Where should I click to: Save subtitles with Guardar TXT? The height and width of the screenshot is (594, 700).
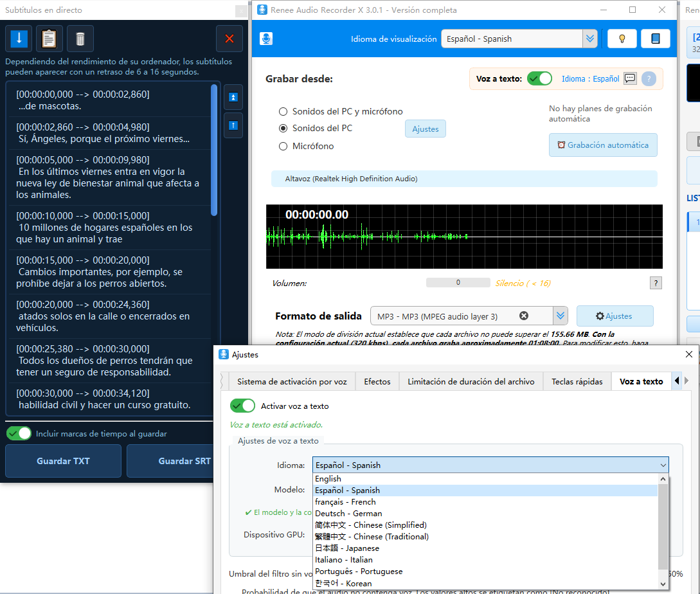(63, 461)
